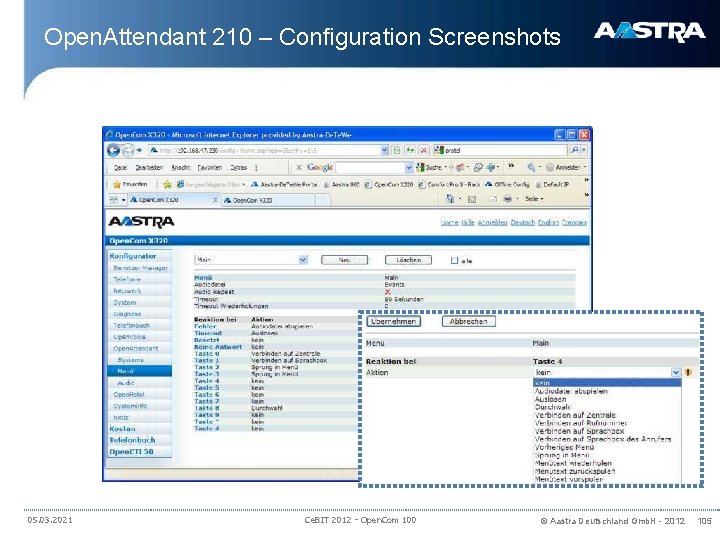Image resolution: width=720 pixels, height=540 pixels.
Task: Open Telefonbuch section at sidebar bottom
Action: (132, 440)
